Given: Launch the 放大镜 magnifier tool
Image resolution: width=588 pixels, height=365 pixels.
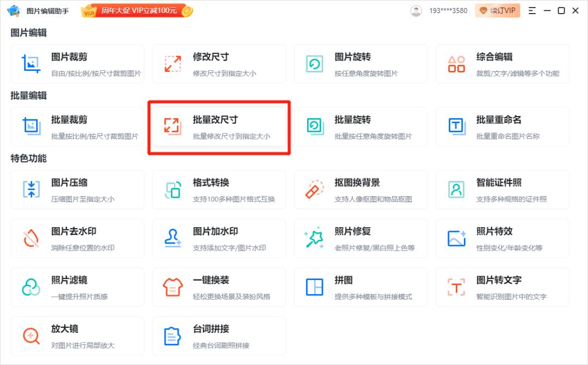Looking at the screenshot, I should (77, 336).
